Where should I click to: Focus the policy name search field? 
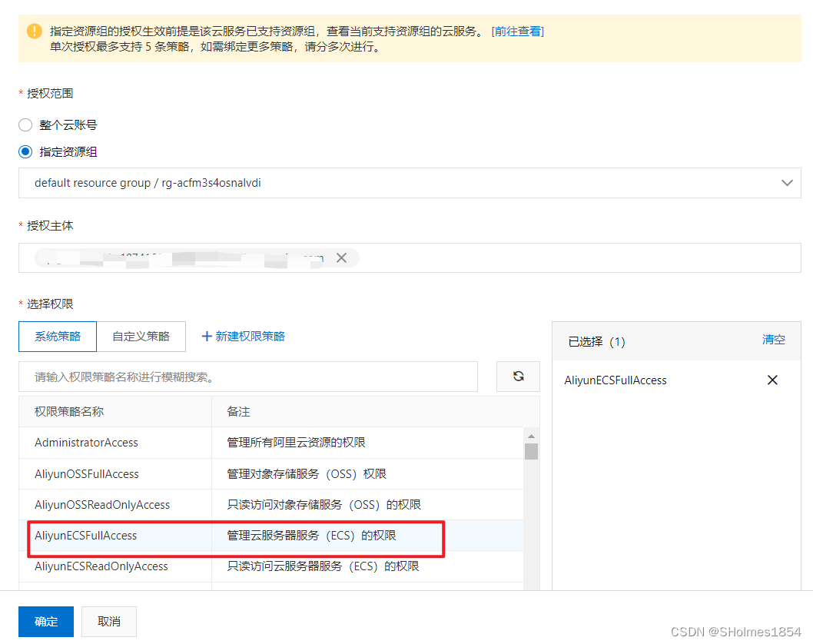pos(248,377)
